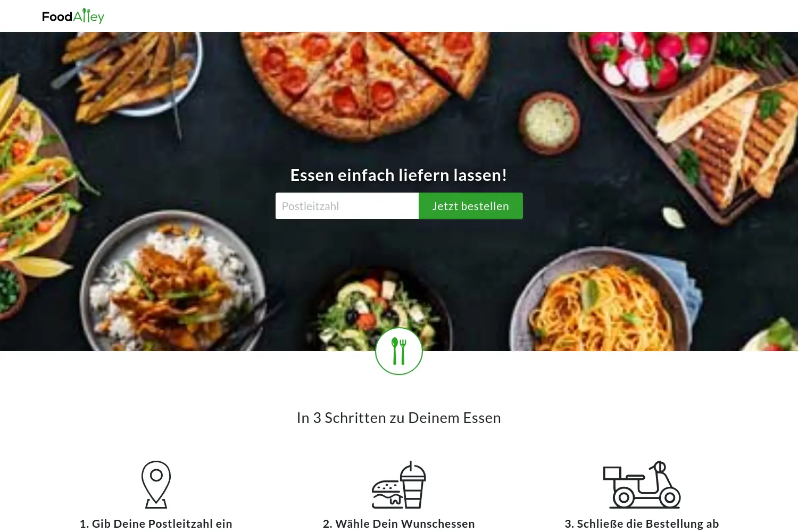Click the 'Essen einfach liefern lassen!' headline
The height and width of the screenshot is (532, 798).
click(399, 175)
